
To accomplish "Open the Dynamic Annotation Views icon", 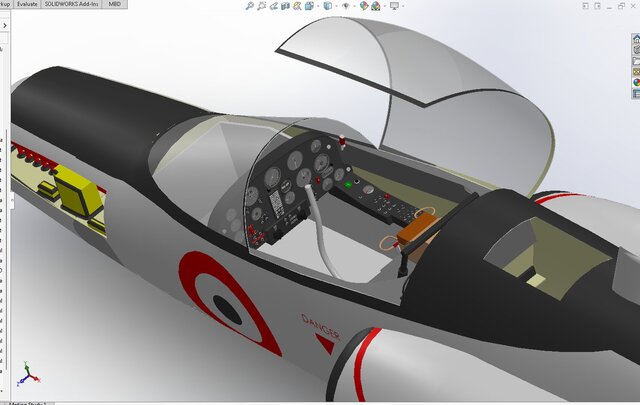I will [296, 6].
